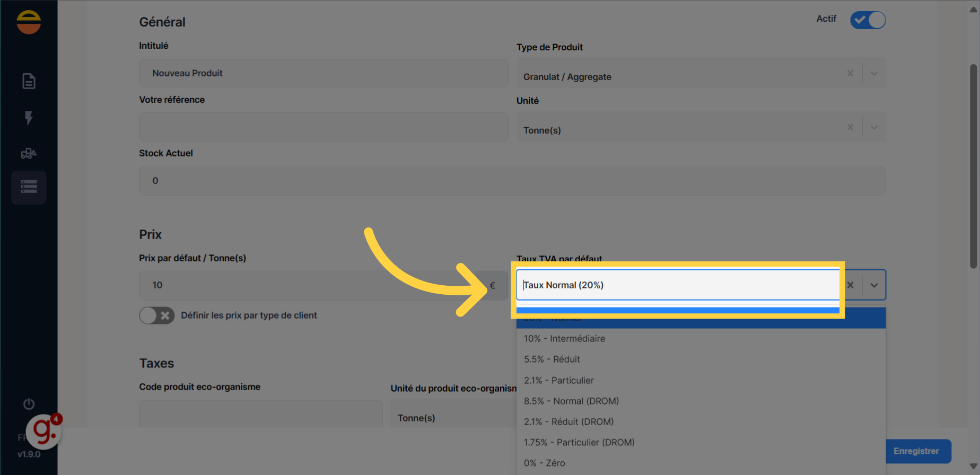Viewport: 980px width, 475px height.
Task: Select 0% - Zéro option
Action: point(701,463)
